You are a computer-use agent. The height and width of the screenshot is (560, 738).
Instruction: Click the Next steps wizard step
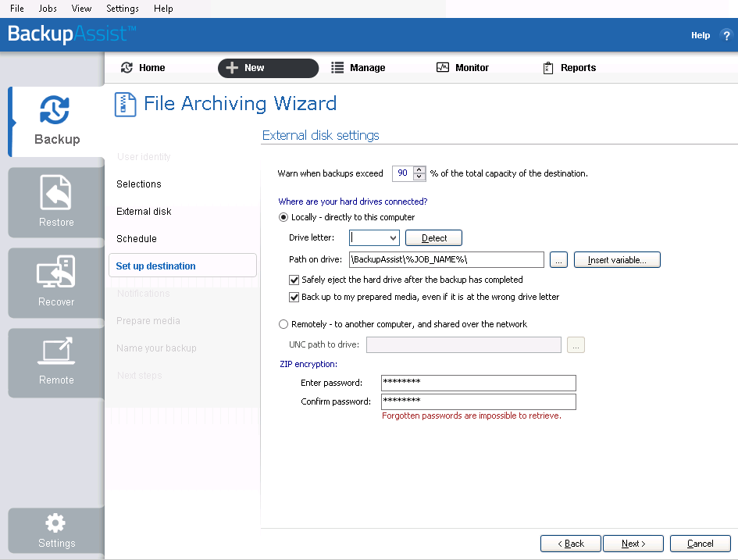pyautogui.click(x=139, y=376)
